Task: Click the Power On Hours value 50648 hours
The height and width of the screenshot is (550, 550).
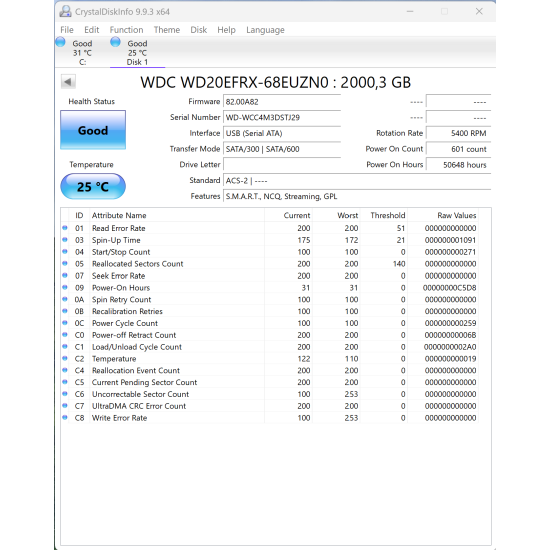Action: tap(458, 165)
